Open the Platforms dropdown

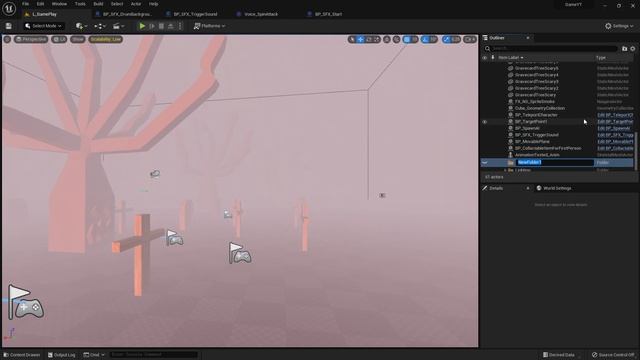[209, 26]
